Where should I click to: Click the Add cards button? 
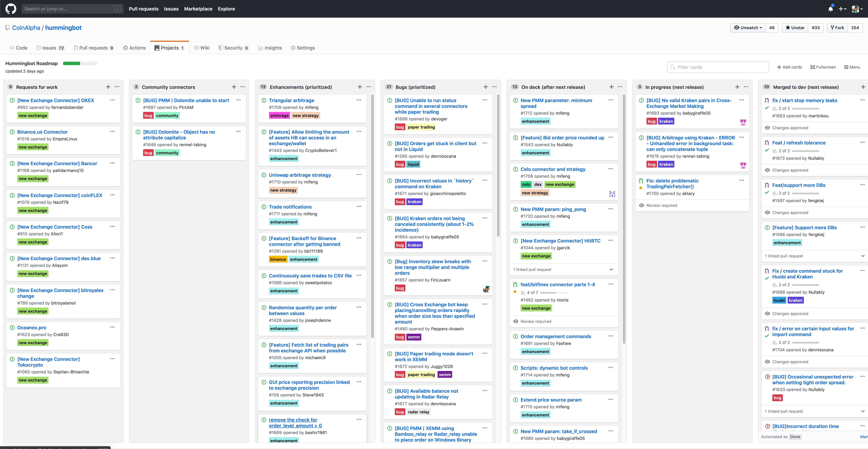[x=789, y=67]
